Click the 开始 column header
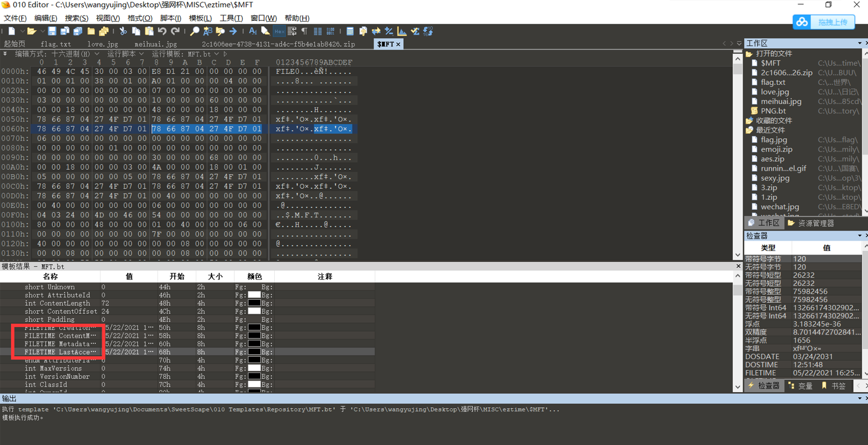This screenshot has height=445, width=868. (x=177, y=277)
